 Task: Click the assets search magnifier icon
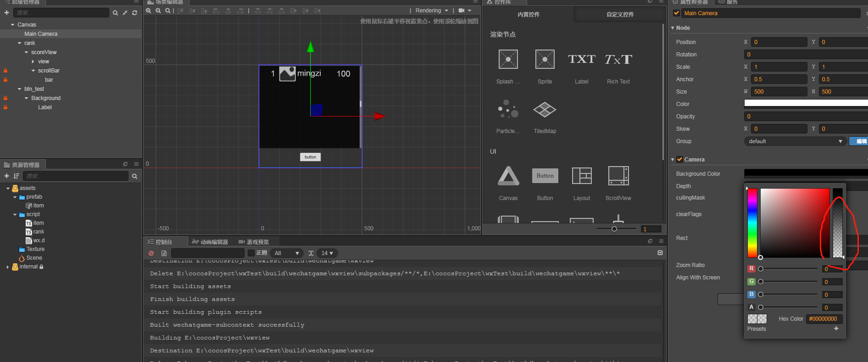[x=134, y=176]
